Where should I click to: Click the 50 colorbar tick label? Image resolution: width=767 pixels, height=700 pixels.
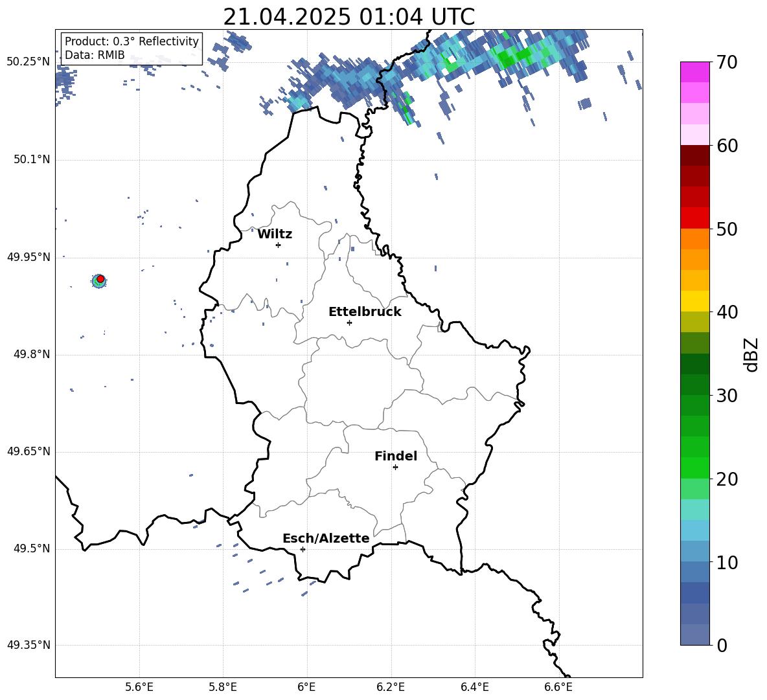point(726,229)
